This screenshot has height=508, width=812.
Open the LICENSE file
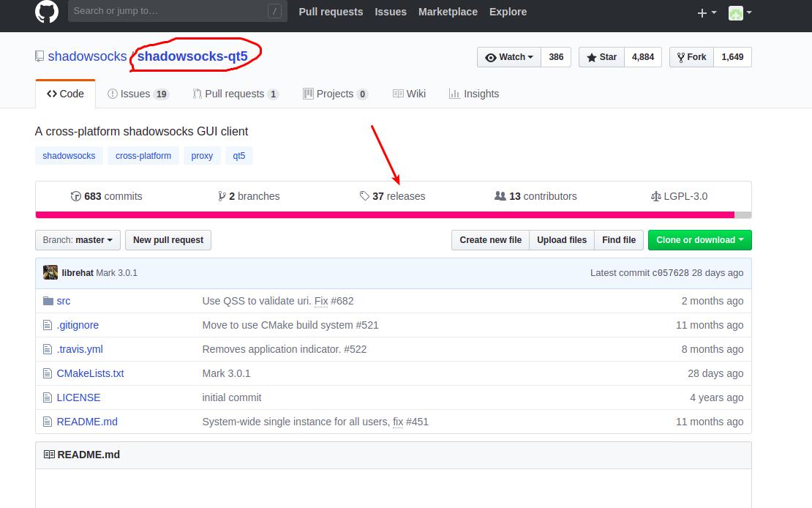tap(78, 397)
